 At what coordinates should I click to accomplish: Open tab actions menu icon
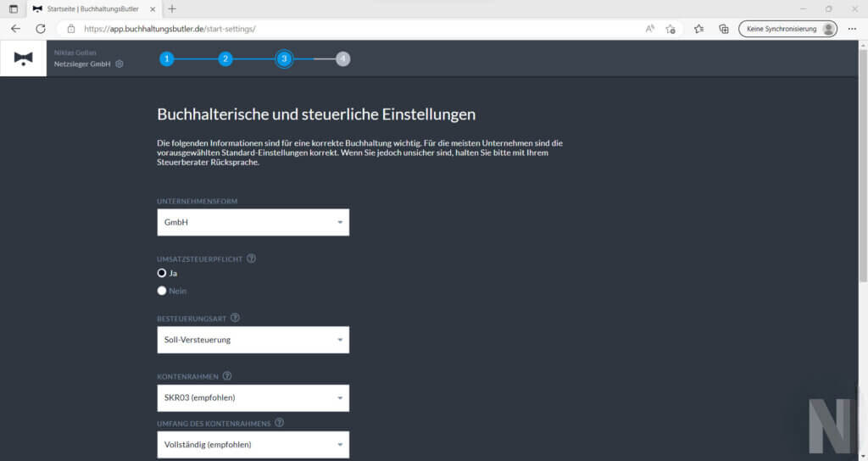click(x=14, y=8)
